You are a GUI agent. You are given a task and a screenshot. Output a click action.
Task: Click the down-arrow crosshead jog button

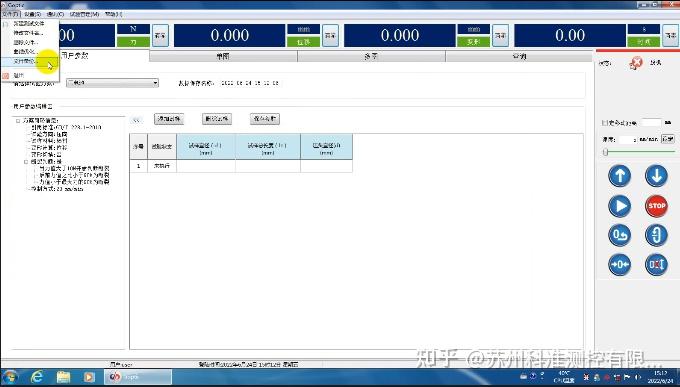(656, 176)
